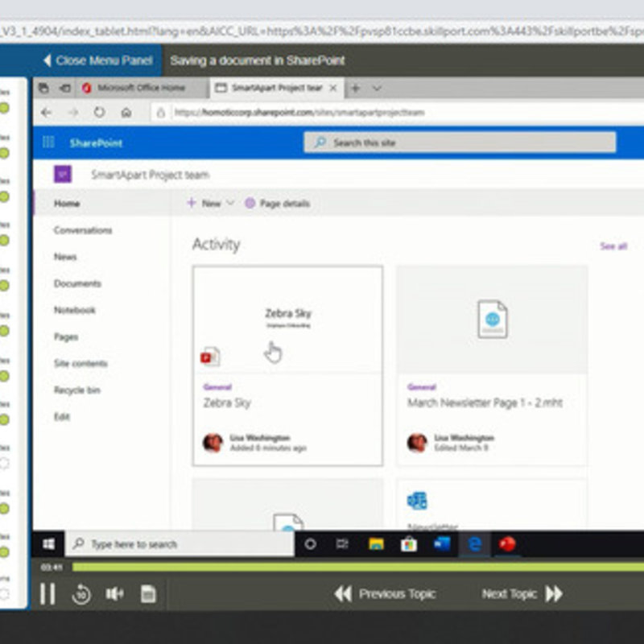Switch to the Microsoft Office Home tab
Viewport: 644px width, 644px height.
(x=141, y=88)
